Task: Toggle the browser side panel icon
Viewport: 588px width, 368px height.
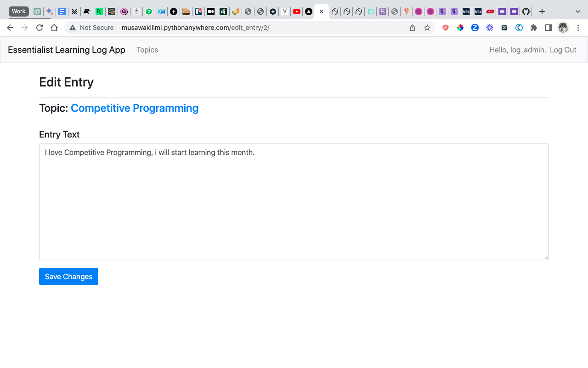Action: (548, 28)
